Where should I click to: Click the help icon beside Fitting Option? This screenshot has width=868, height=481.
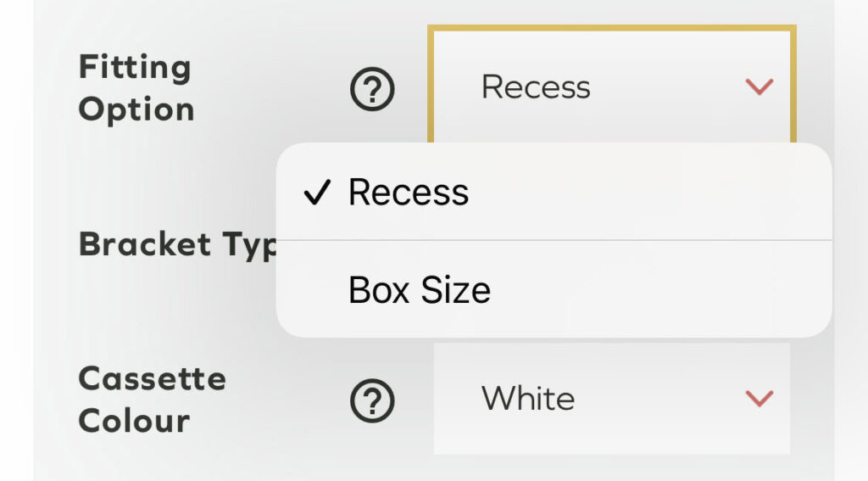click(x=372, y=88)
